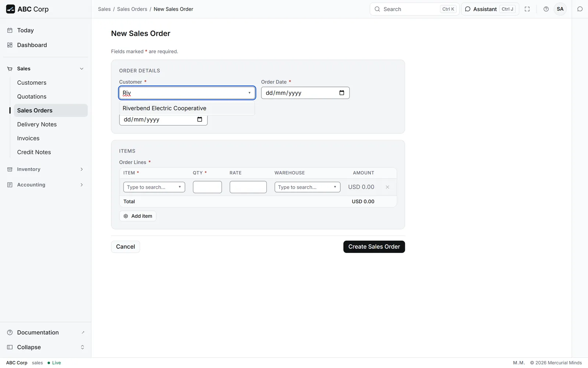Click the Qty input field
588x368 pixels.
207,187
